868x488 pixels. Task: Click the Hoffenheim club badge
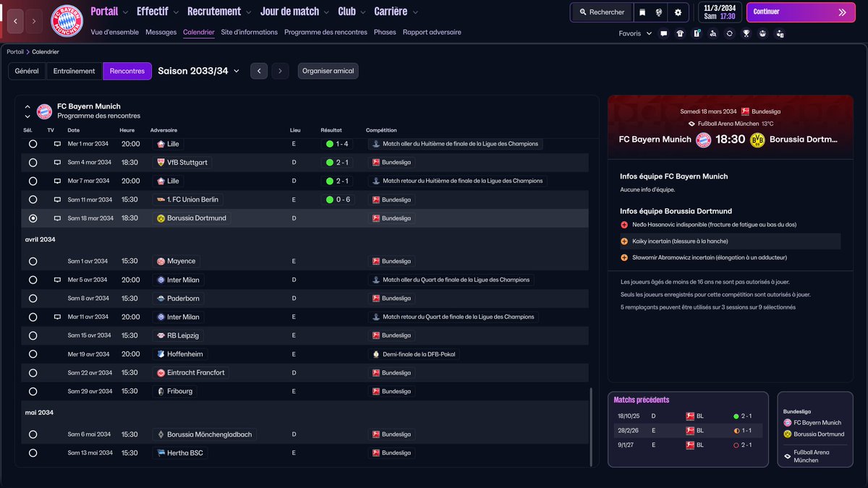[161, 354]
